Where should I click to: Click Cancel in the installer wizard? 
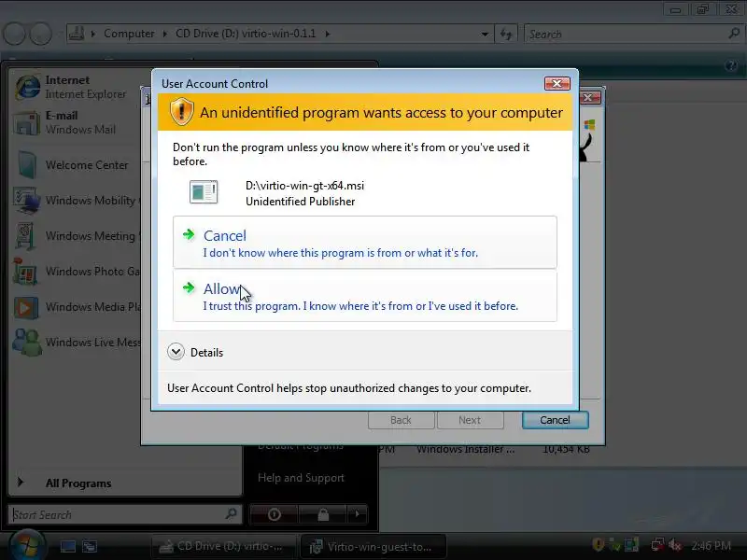[x=555, y=420]
